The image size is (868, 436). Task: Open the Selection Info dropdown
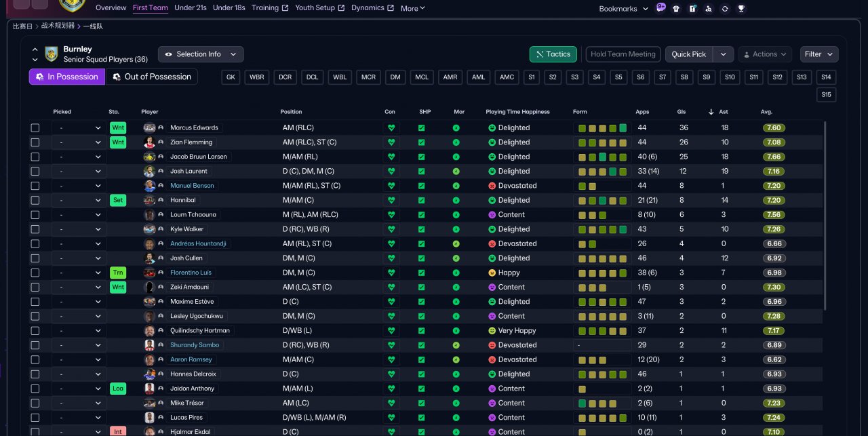coord(201,54)
